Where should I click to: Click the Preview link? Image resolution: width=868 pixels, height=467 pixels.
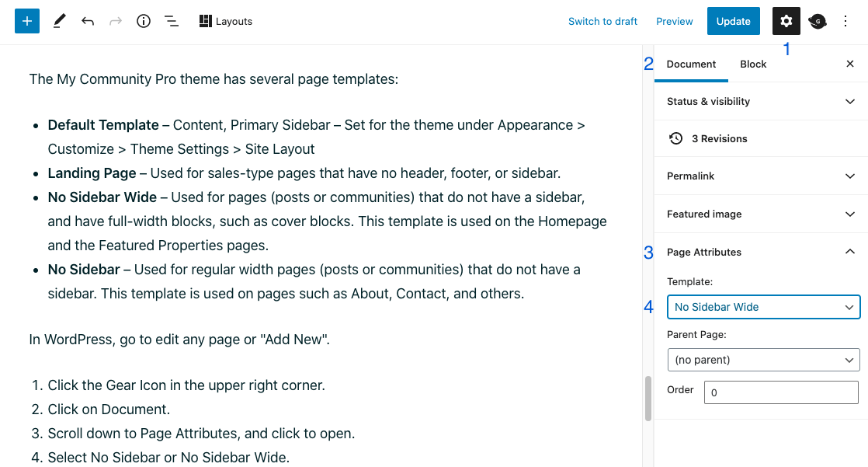tap(674, 21)
